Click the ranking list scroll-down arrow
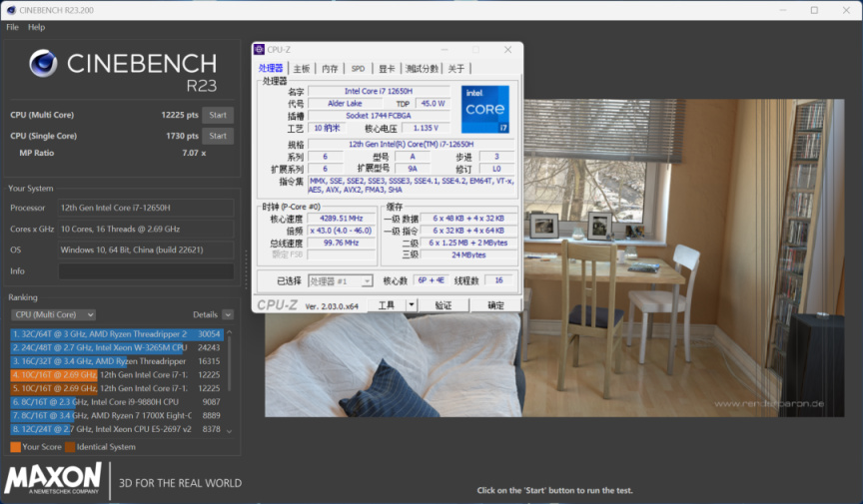 pos(230,431)
